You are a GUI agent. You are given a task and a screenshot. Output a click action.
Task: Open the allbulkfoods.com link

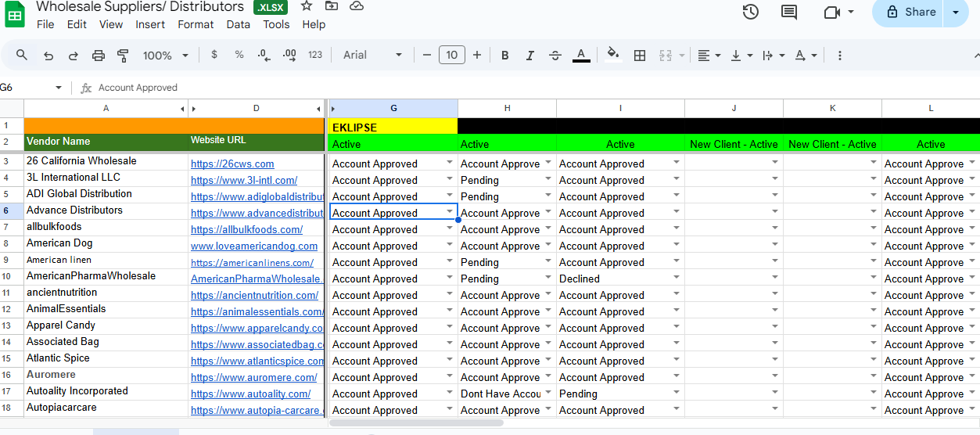pyautogui.click(x=246, y=229)
